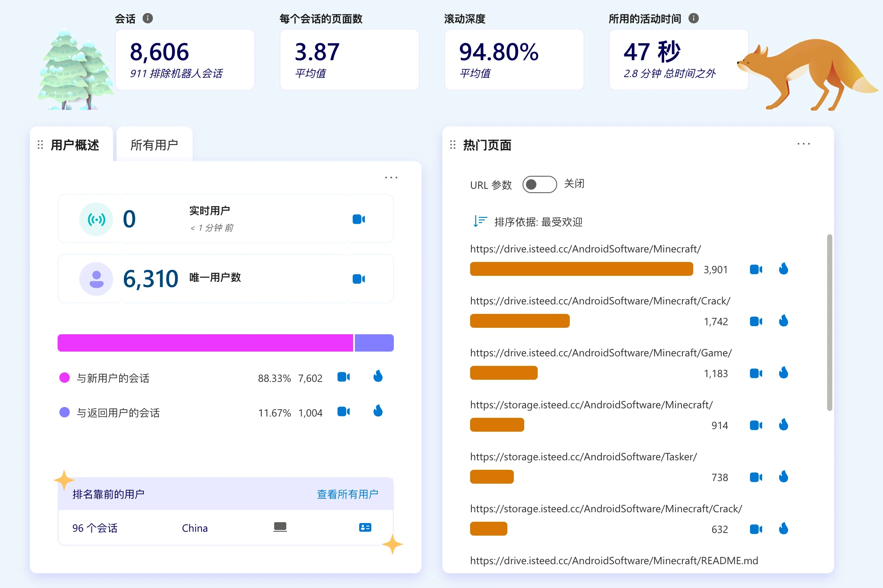Screen dimensions: 883x588
Task: Toggle the URL 参数 switch
Action: click(x=539, y=184)
